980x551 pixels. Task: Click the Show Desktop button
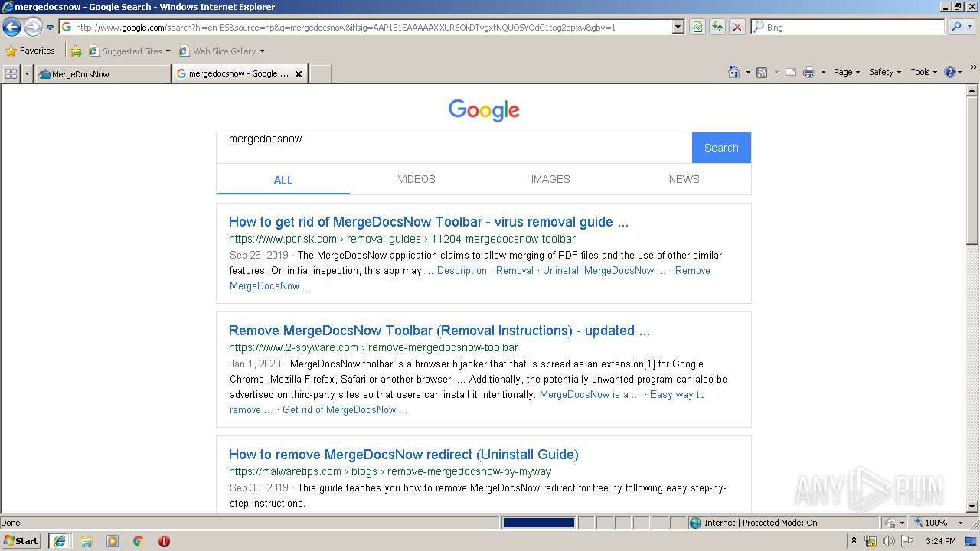click(972, 541)
